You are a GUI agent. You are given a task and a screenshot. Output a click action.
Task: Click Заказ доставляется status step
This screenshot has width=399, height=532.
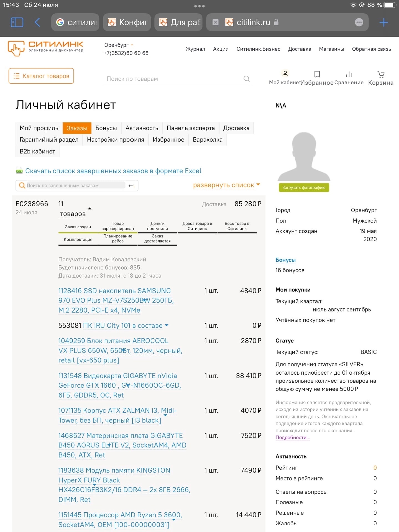pyautogui.click(x=157, y=239)
